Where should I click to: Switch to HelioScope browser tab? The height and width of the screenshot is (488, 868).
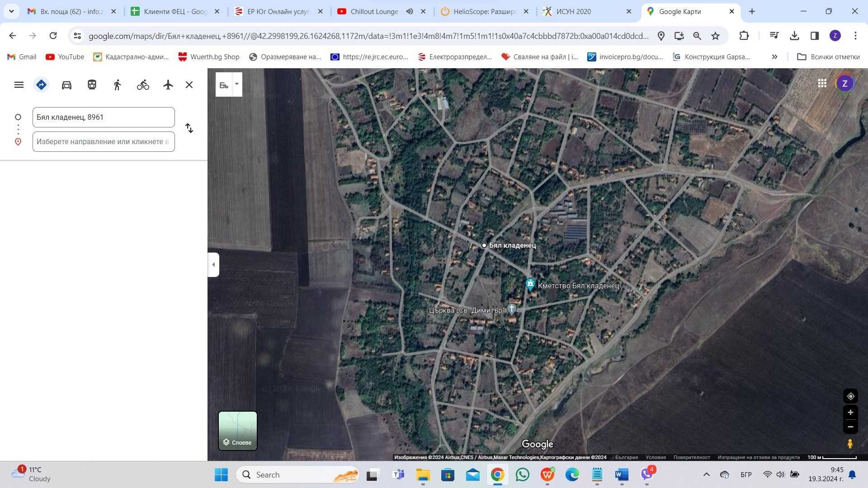tap(485, 11)
